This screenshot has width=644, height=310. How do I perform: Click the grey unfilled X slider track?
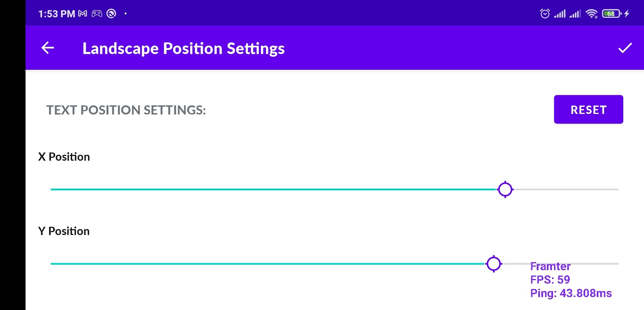[x=566, y=189]
